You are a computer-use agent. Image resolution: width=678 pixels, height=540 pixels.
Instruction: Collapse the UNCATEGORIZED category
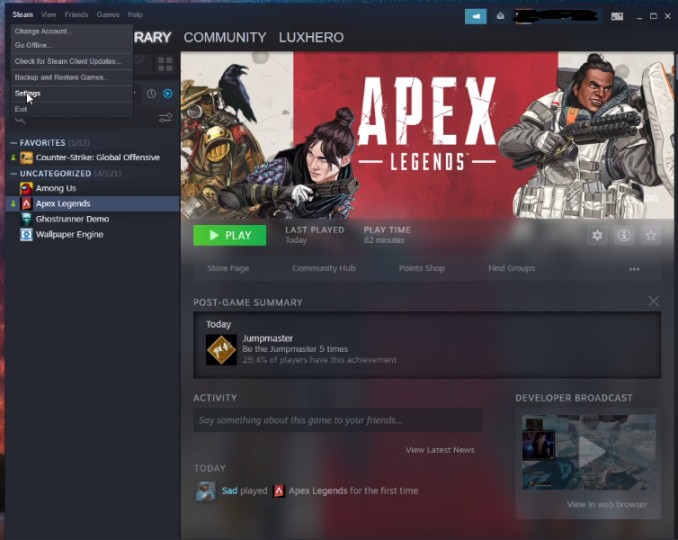click(x=14, y=173)
